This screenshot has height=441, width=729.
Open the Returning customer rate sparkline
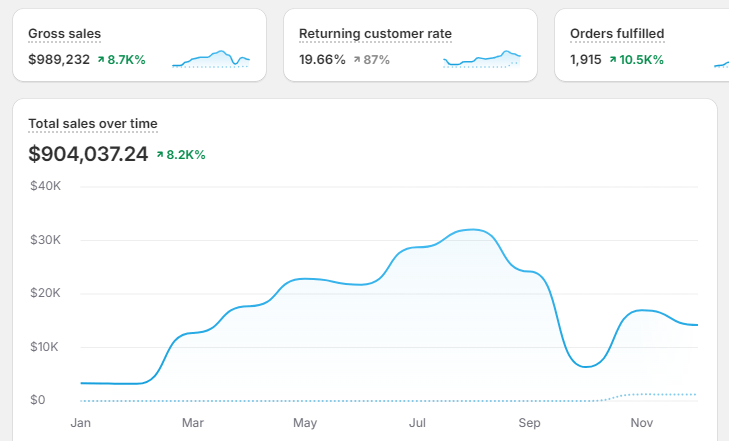(x=482, y=59)
